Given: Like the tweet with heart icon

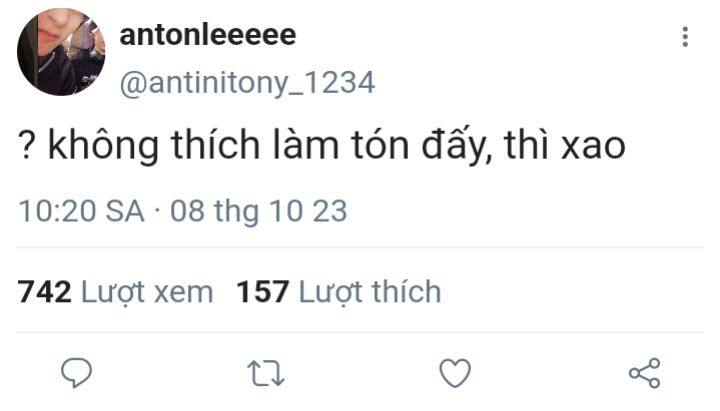Looking at the screenshot, I should click(455, 372).
